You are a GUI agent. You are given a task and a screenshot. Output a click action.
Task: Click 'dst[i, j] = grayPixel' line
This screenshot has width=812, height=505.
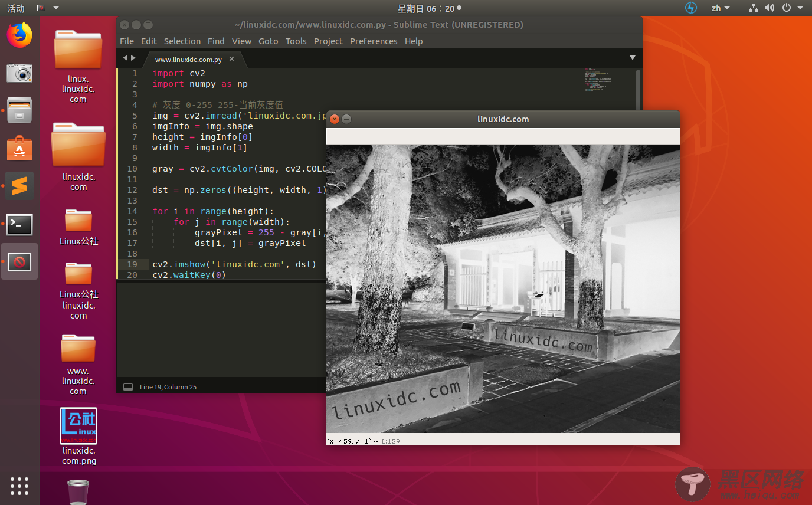(x=250, y=243)
